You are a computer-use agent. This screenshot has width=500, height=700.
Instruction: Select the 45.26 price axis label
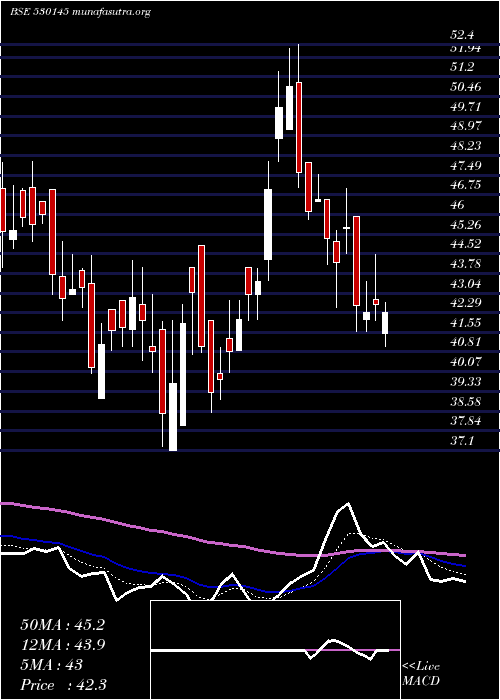pos(466,225)
